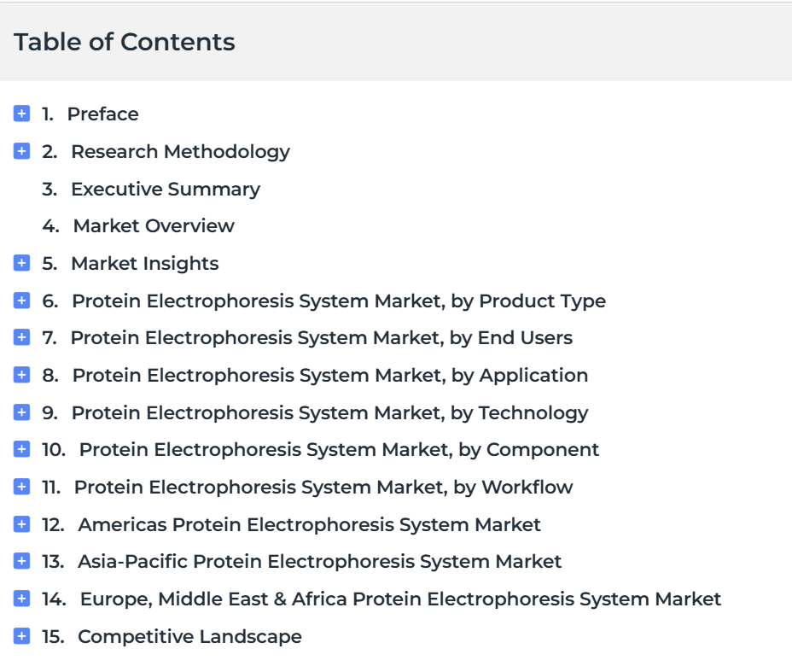Viewport: 792px width, 672px height.
Task: Click plus icon beside by Workflow
Action: 22,487
